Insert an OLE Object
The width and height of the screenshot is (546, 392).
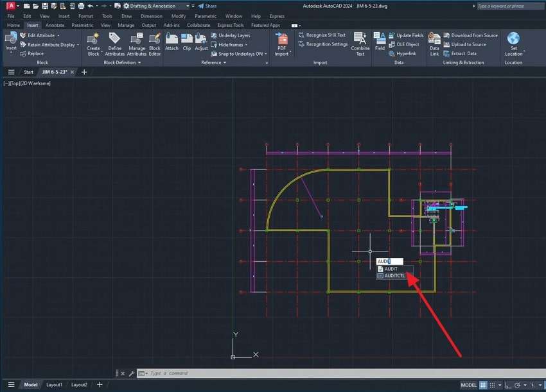pos(404,44)
